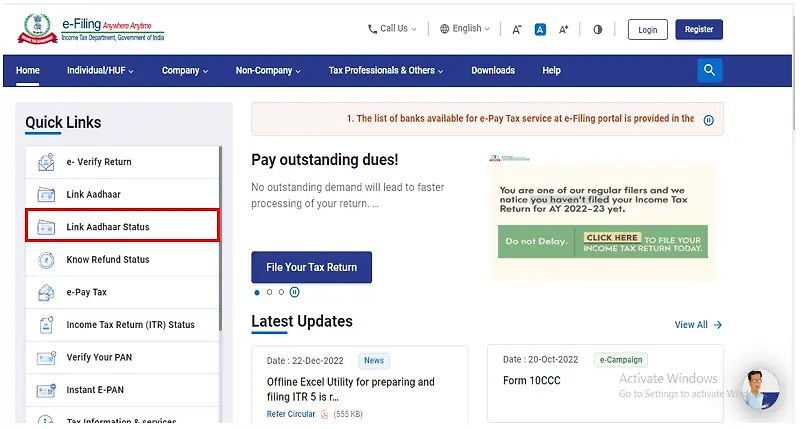Screen dimensions: 803x429
Task: Click the Register button
Action: pyautogui.click(x=699, y=30)
